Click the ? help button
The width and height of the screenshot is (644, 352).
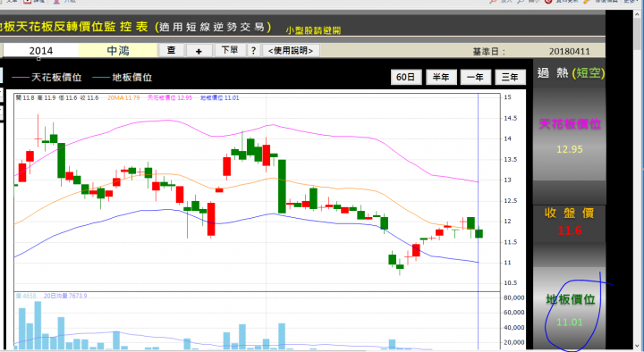point(253,50)
